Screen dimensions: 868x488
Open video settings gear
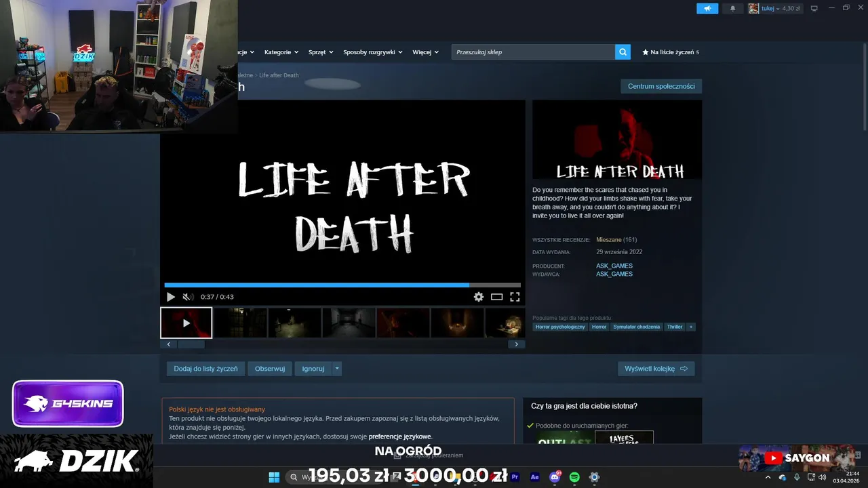coord(479,297)
